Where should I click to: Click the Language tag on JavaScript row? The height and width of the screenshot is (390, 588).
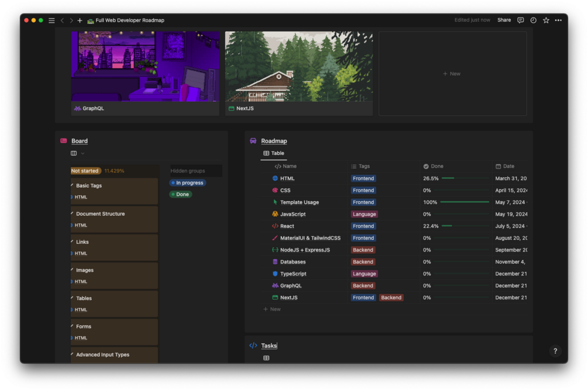tap(364, 214)
